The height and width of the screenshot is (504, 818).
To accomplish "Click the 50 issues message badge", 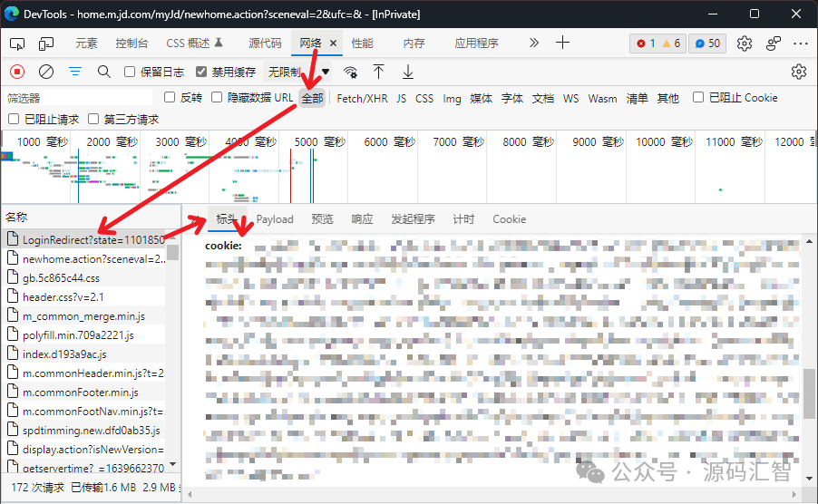I will click(x=707, y=44).
